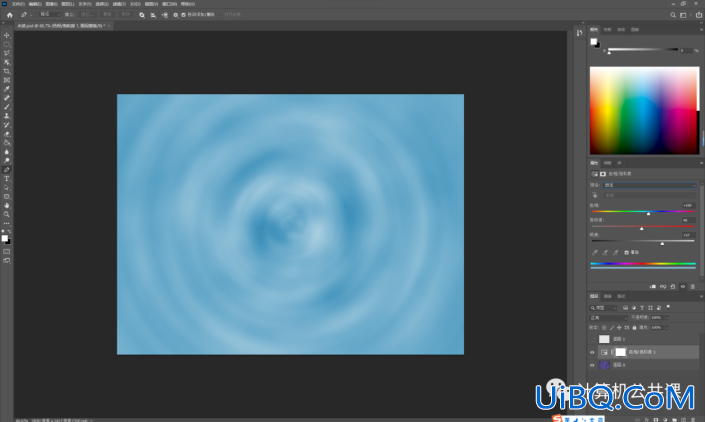Open the preset dropdown in Properties
This screenshot has height=422, width=705.
tap(650, 185)
